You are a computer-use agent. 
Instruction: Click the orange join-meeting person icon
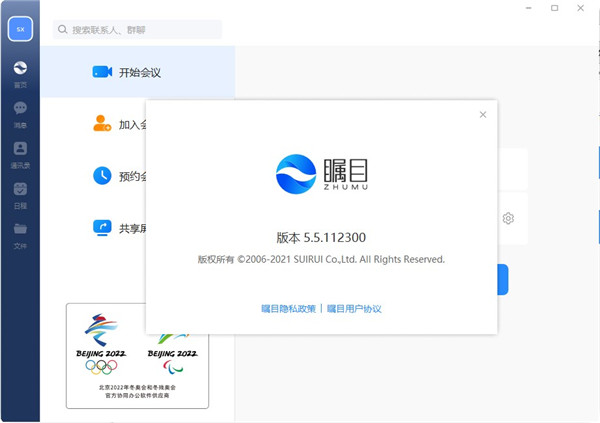coord(102,123)
